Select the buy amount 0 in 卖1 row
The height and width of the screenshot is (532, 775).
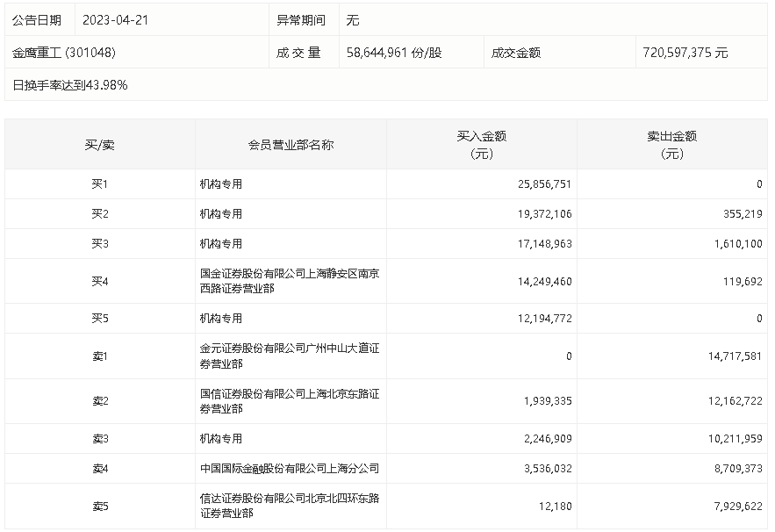[569, 356]
